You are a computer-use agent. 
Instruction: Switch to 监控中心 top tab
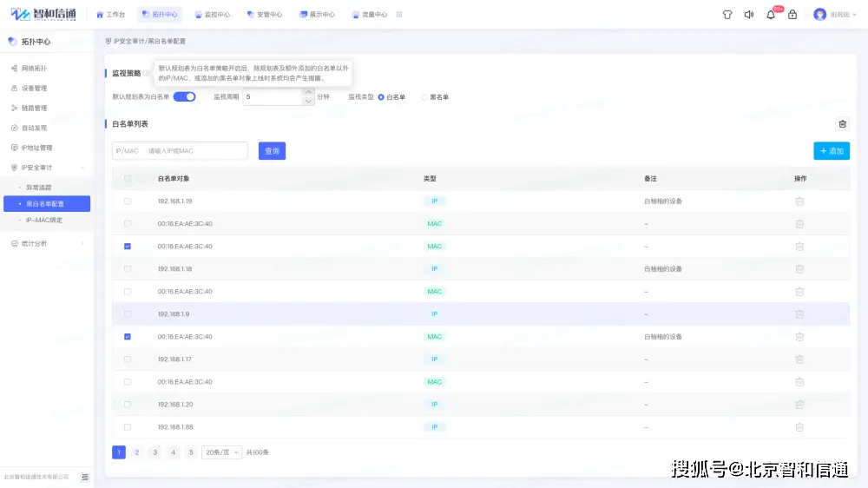pyautogui.click(x=213, y=15)
